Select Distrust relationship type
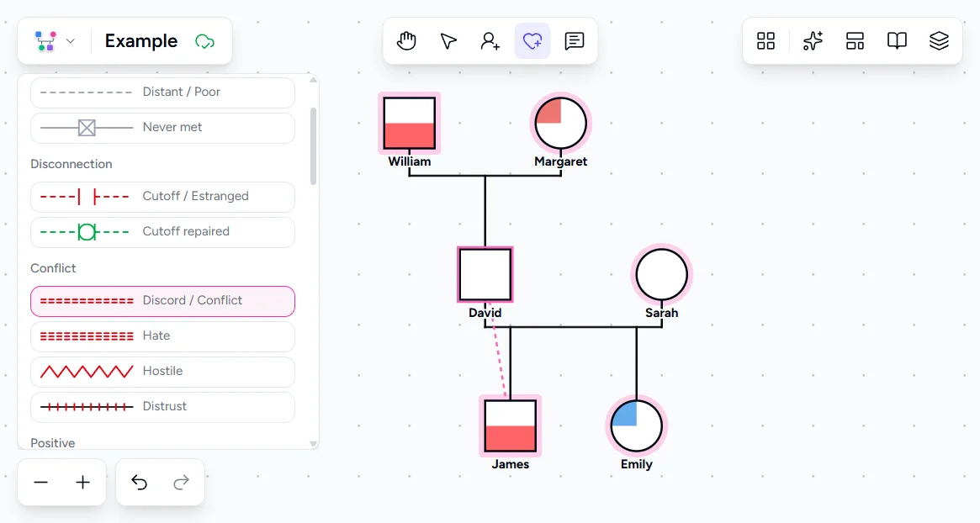This screenshot has height=523, width=980. (162, 407)
